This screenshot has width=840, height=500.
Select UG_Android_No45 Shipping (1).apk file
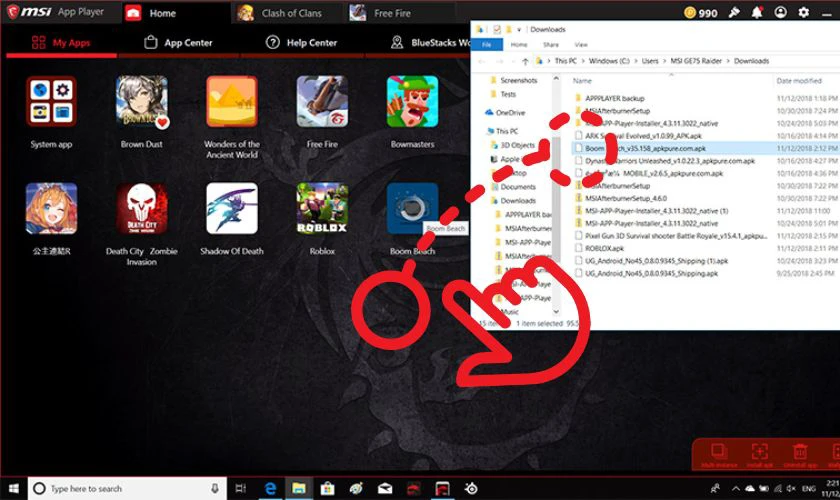click(656, 261)
